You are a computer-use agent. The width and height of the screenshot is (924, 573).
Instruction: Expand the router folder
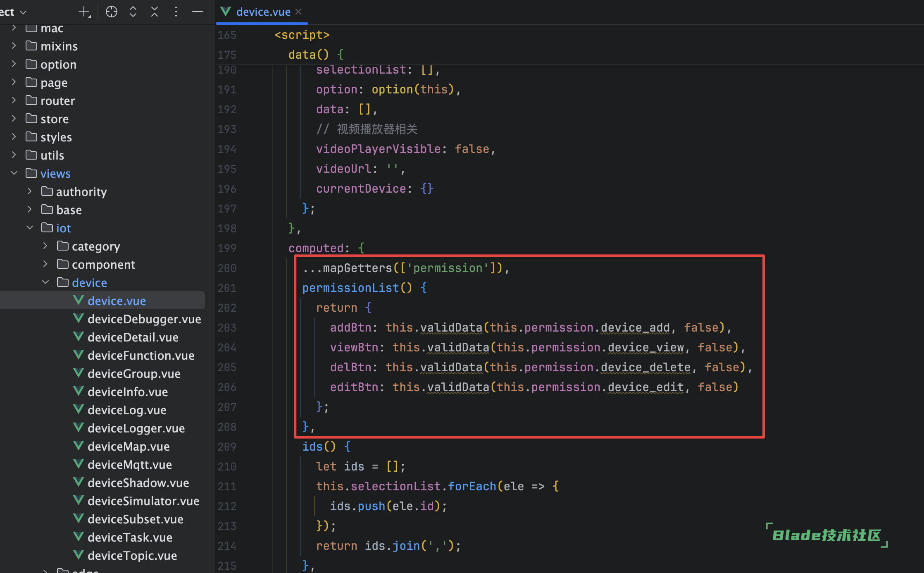click(x=14, y=100)
